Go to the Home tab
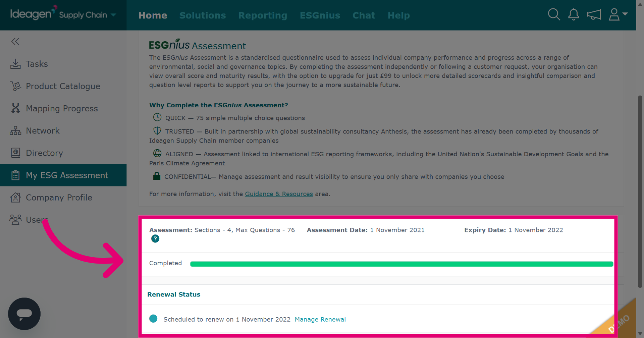The image size is (644, 338). 153,15
